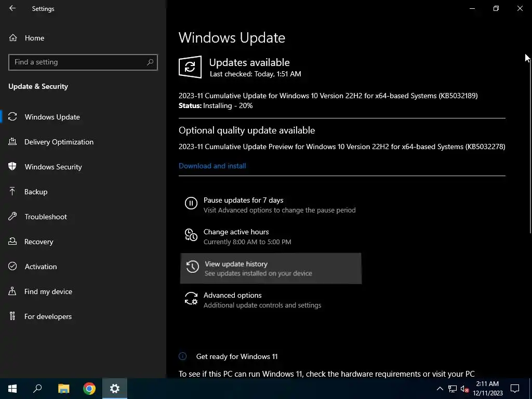The image size is (532, 399).
Task: Click the KB5032278 update preview title
Action: (x=342, y=147)
